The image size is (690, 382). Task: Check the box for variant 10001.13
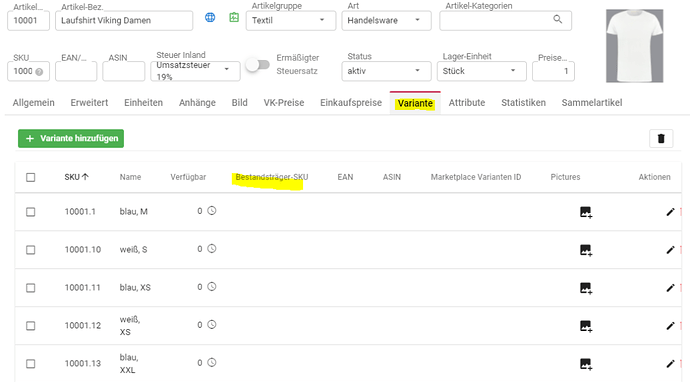[30, 364]
